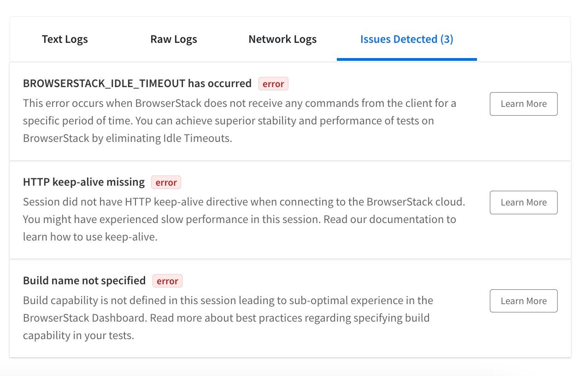This screenshot has height=376, width=588.
Task: Switch to the Text Logs tab
Action: point(65,39)
